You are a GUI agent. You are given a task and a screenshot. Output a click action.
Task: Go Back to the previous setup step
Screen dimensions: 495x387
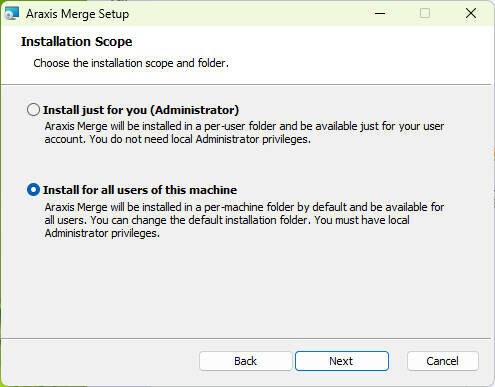click(245, 361)
